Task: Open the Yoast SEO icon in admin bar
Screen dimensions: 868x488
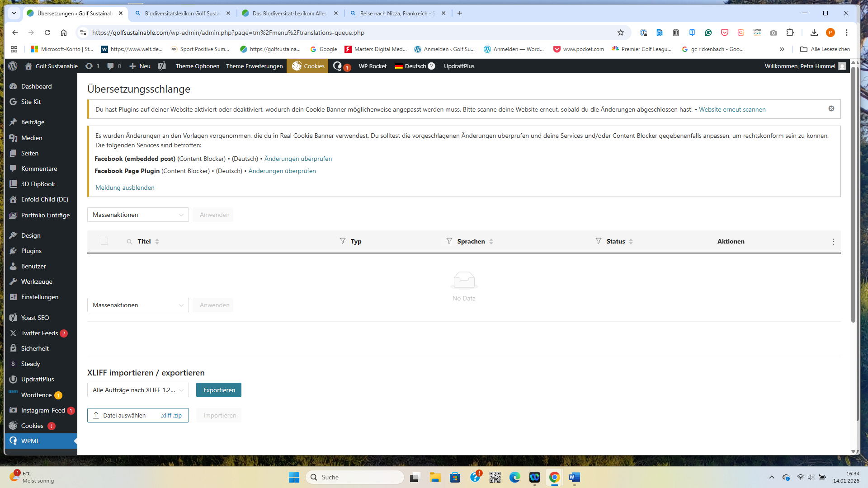Action: [x=162, y=66]
